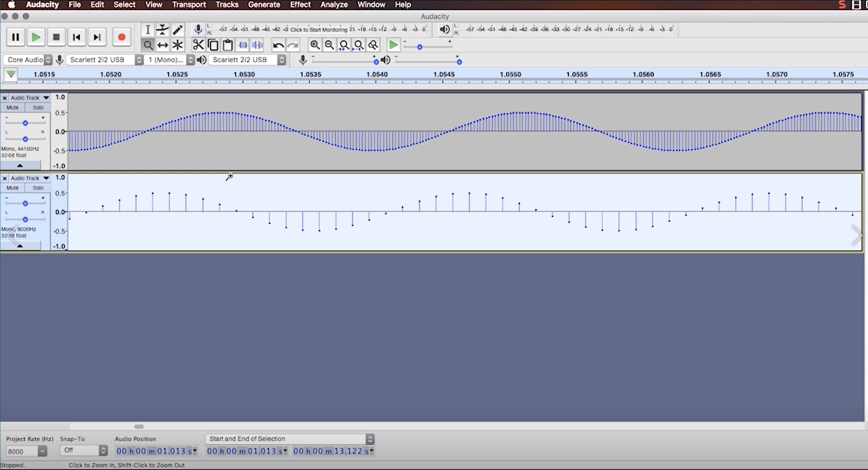The width and height of the screenshot is (868, 470).
Task: Open the Generate menu
Action: [264, 5]
